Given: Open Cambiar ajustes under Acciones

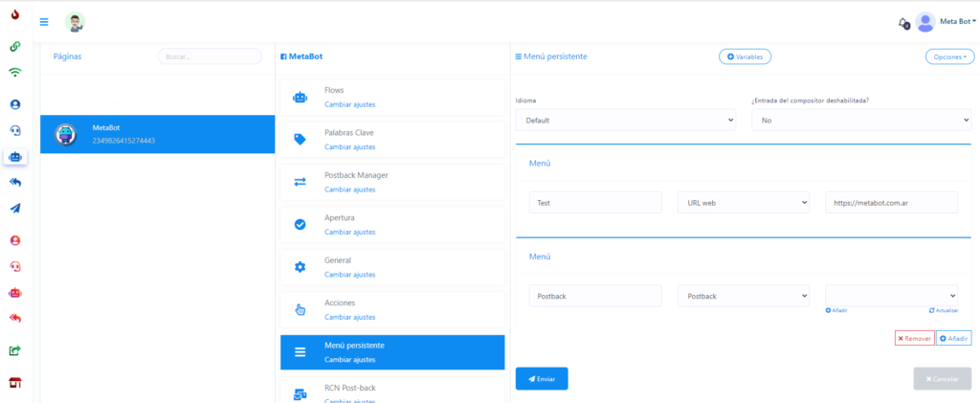Looking at the screenshot, I should [x=350, y=317].
